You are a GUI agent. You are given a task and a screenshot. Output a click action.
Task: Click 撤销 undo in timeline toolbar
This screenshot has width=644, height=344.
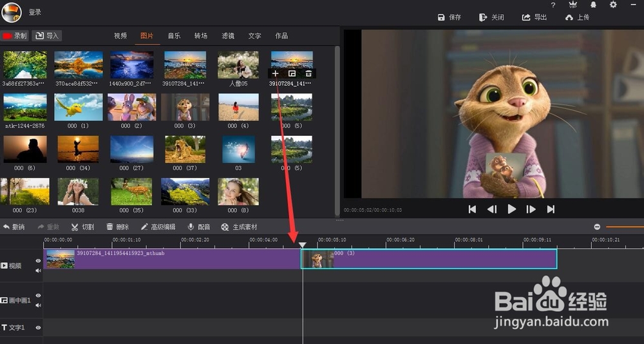pos(14,227)
